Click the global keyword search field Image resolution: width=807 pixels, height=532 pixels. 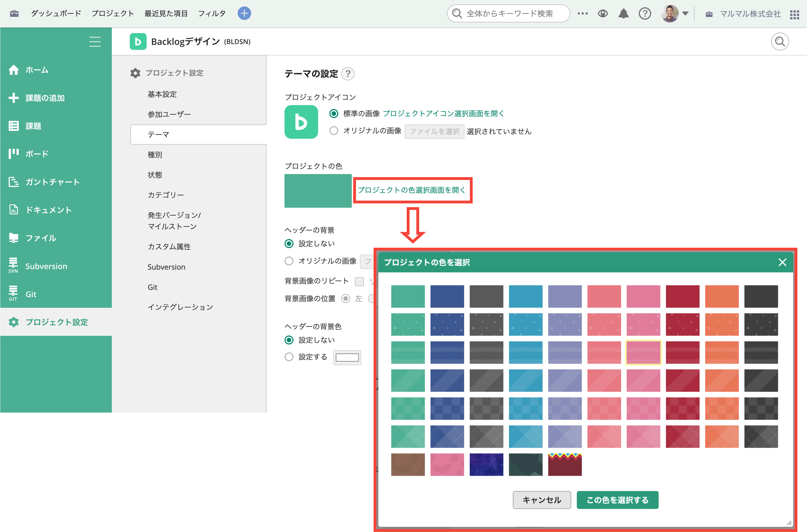tap(508, 13)
